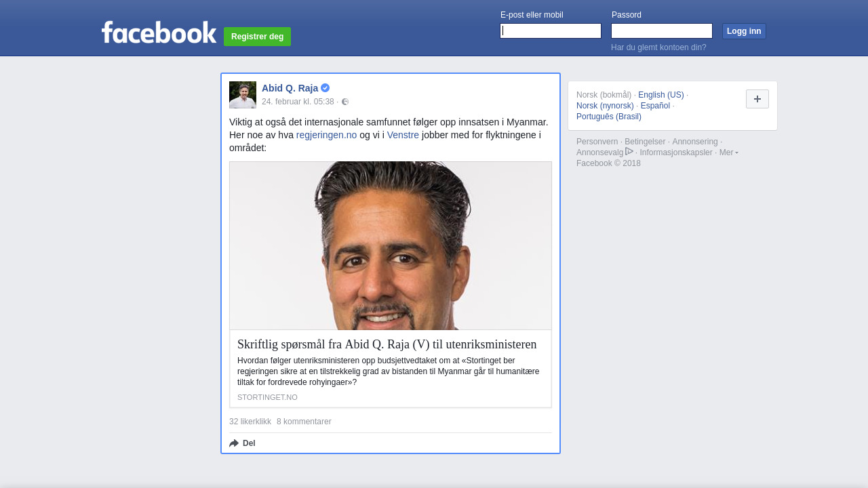The image size is (868, 488).
Task: Open Har du glemt kontoen din link
Action: 658,47
